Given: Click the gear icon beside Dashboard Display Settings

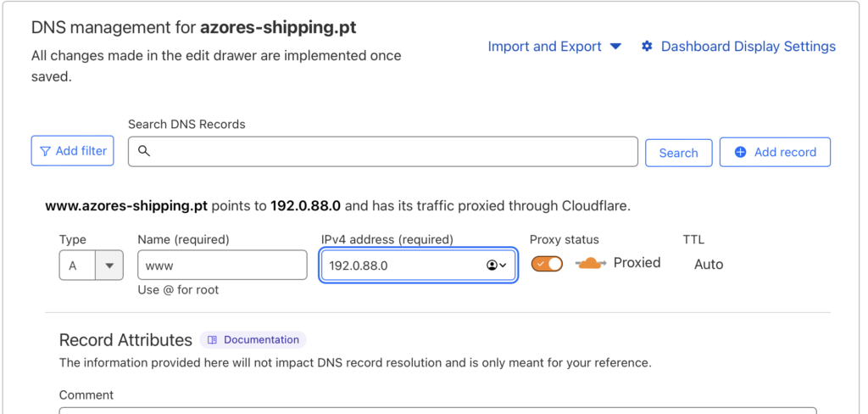Looking at the screenshot, I should [647, 47].
